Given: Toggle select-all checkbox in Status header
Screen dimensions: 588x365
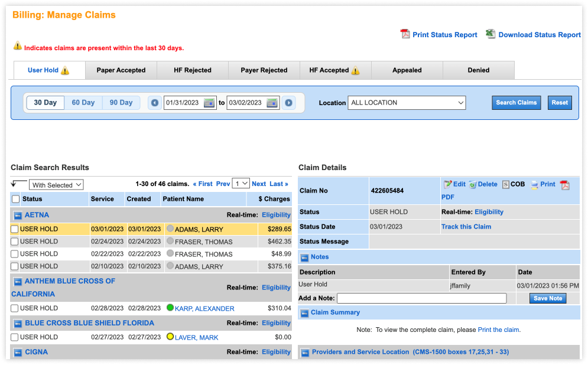Looking at the screenshot, I should click(16, 199).
